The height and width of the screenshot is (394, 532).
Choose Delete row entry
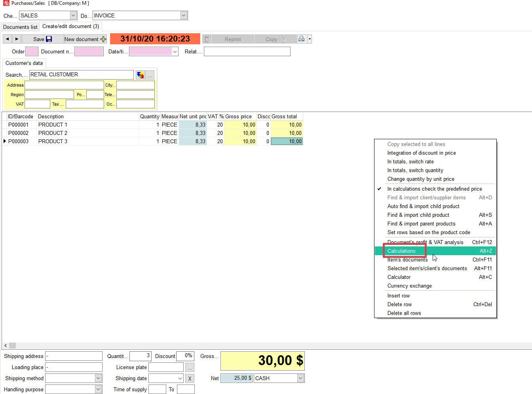[435, 304]
